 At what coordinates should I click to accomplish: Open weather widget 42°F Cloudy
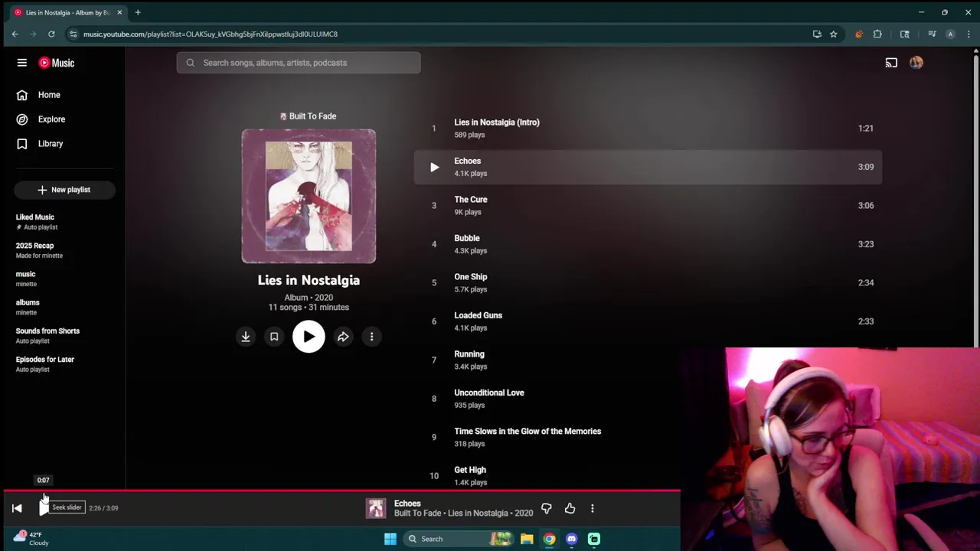pos(31,539)
